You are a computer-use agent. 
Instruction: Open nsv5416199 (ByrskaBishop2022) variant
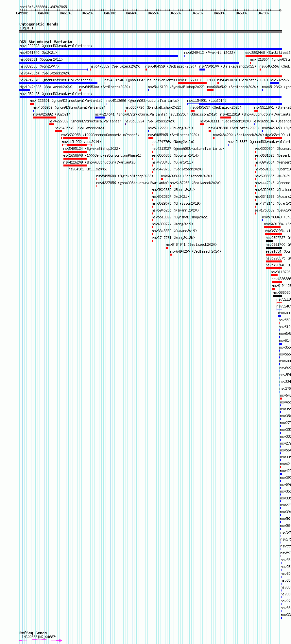(x=176, y=87)
